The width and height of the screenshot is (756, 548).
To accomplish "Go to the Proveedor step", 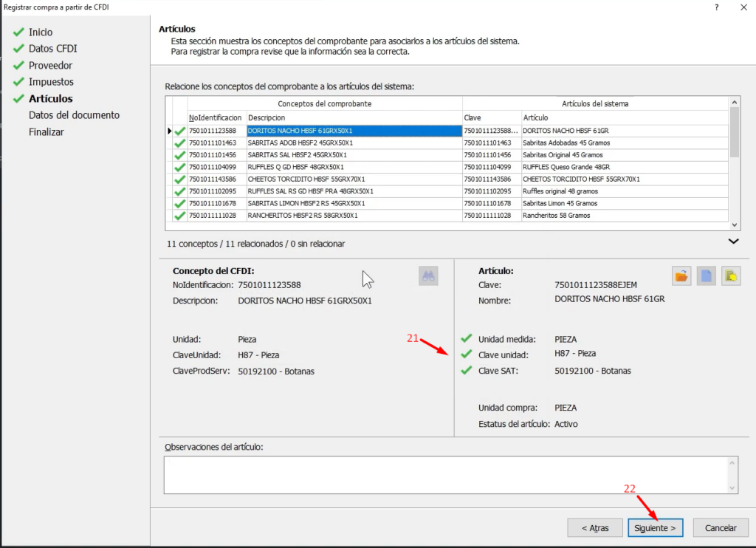I will (x=50, y=66).
